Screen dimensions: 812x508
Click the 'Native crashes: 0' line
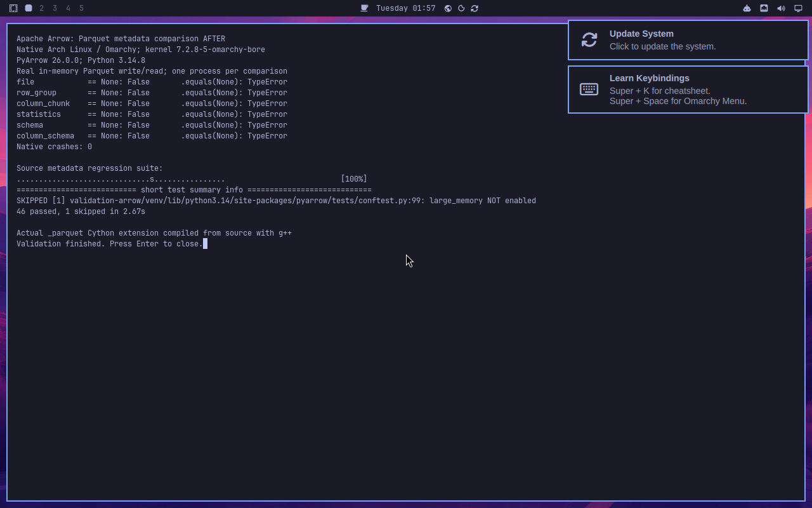point(54,147)
